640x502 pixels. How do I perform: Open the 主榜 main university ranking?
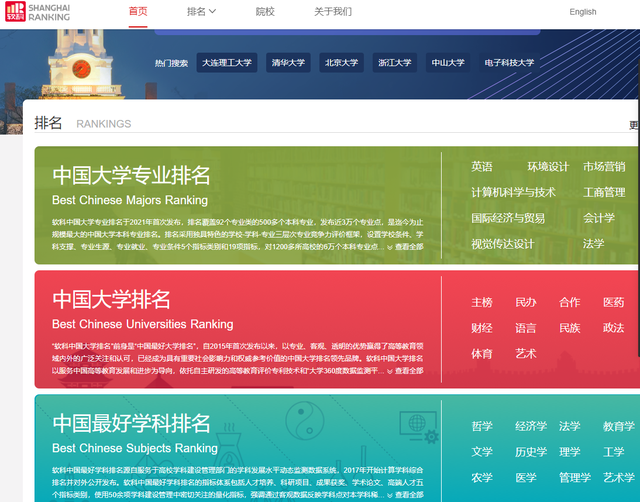point(482,302)
